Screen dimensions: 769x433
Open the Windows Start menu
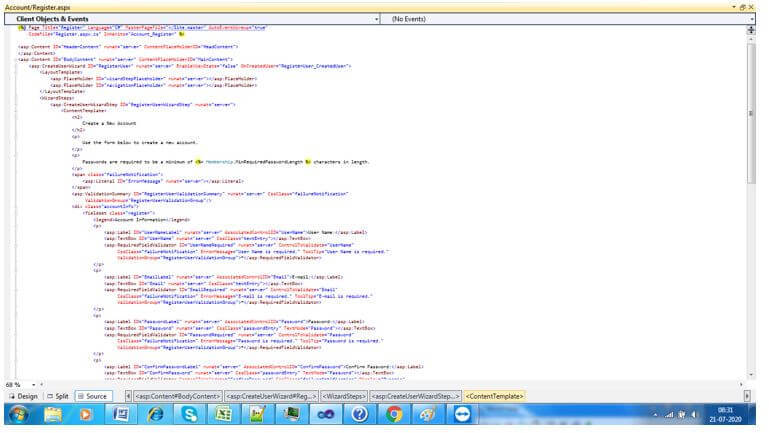pyautogui.click(x=17, y=415)
